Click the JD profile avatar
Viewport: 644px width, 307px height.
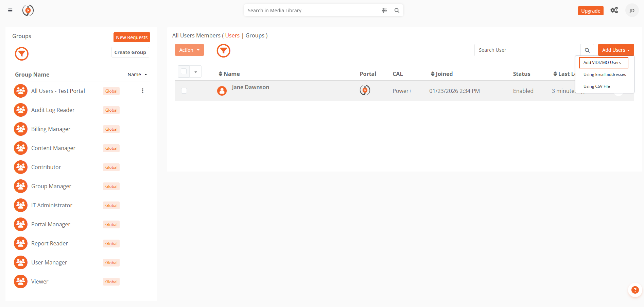click(631, 10)
